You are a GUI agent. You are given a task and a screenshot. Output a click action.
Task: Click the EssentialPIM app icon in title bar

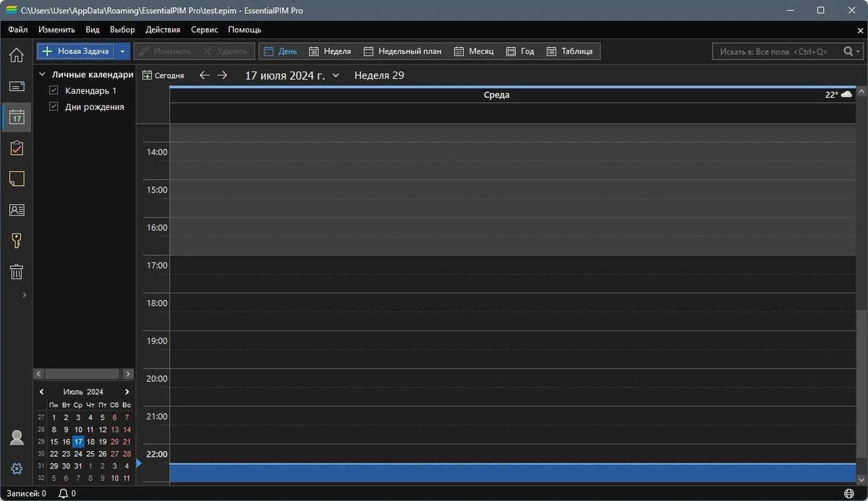(11, 10)
